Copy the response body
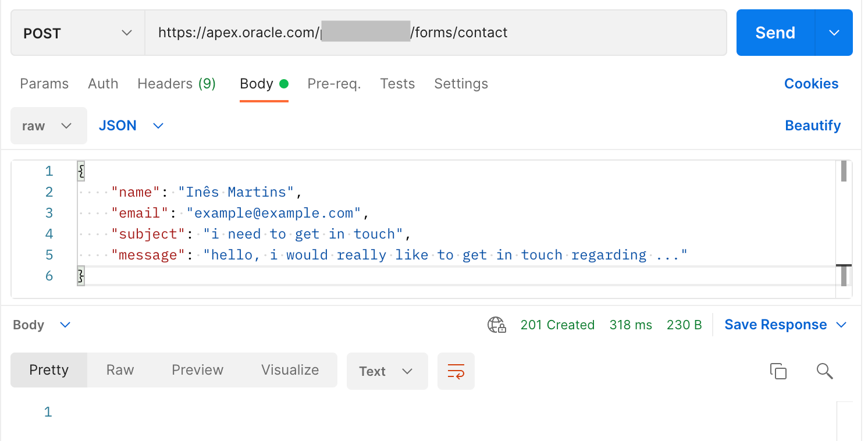Viewport: 868px width, 441px height. 779,371
